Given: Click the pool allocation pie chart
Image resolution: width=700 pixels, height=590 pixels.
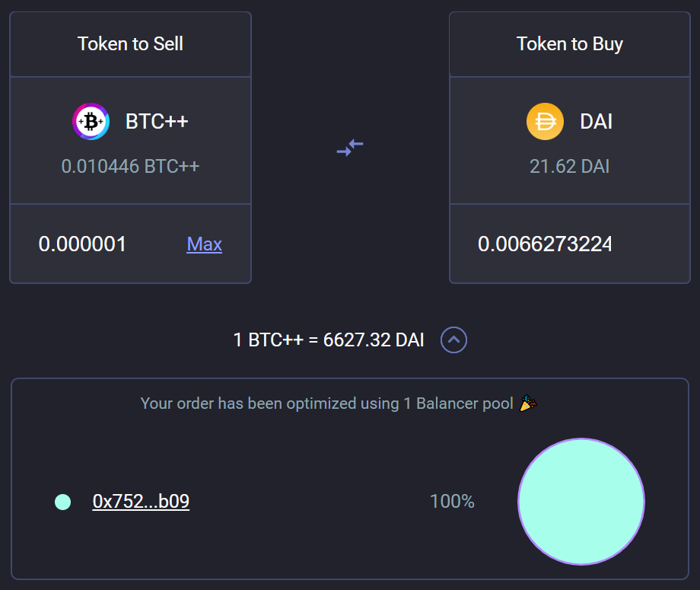Looking at the screenshot, I should click(x=581, y=502).
